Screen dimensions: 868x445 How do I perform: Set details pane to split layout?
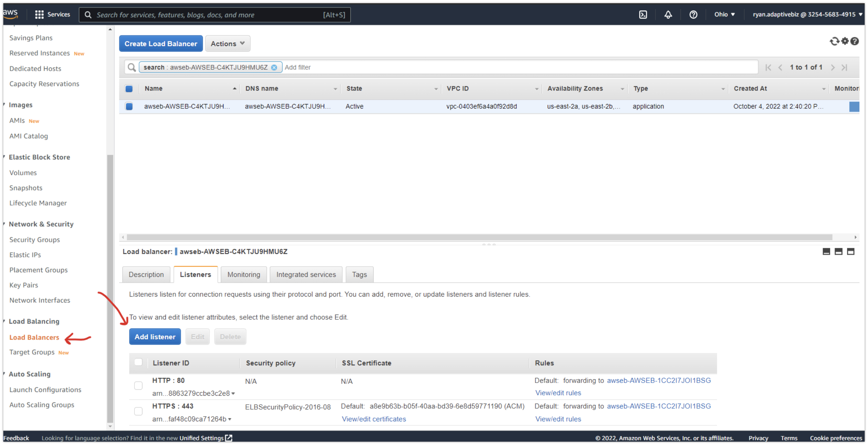(838, 252)
